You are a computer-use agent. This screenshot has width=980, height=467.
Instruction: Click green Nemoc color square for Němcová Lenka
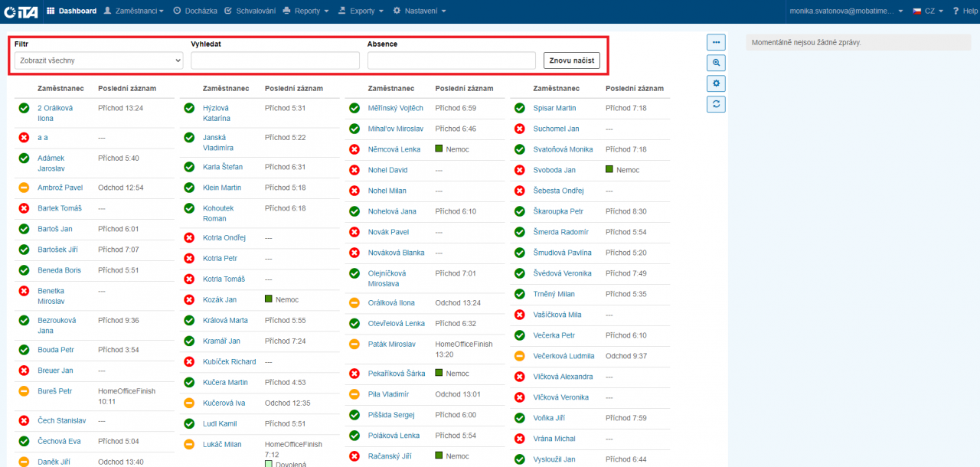click(x=439, y=149)
